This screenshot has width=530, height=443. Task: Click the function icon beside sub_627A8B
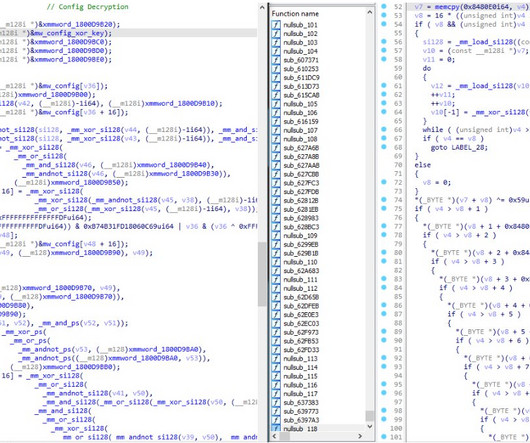pyautogui.click(x=276, y=157)
